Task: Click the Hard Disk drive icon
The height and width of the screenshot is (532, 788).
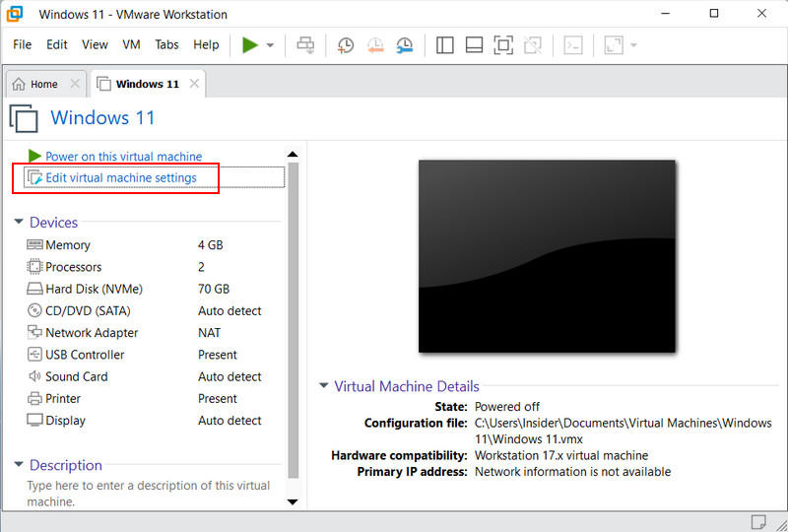Action: 34,289
